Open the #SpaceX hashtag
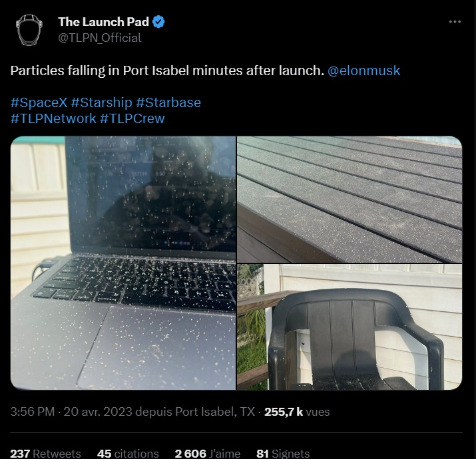This screenshot has width=476, height=459. (39, 102)
